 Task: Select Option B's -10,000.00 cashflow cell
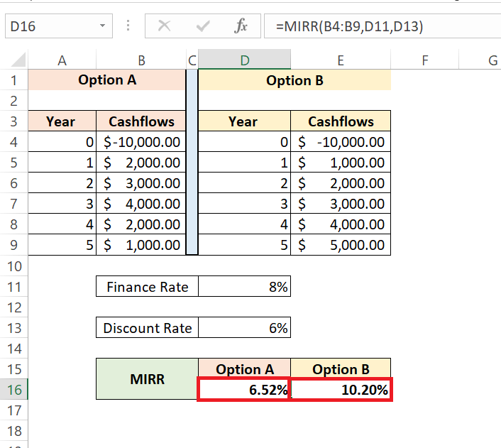coord(341,142)
